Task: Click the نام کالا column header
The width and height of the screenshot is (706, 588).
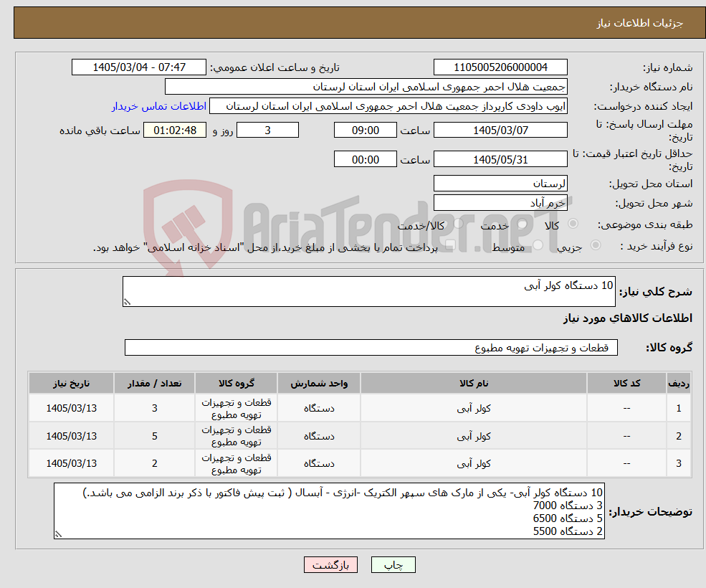Action: pyautogui.click(x=474, y=383)
